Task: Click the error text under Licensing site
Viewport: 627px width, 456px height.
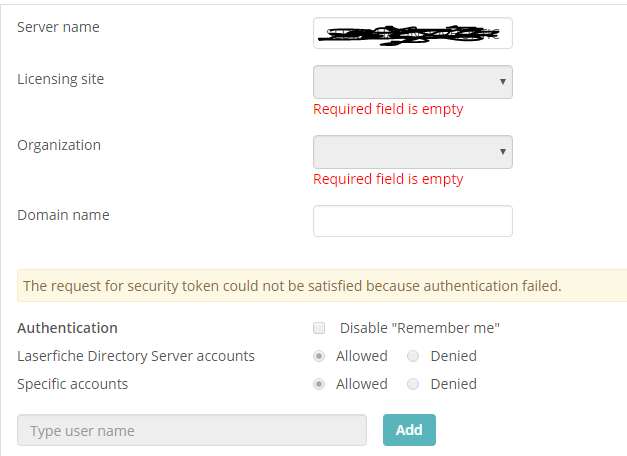Action: point(388,109)
